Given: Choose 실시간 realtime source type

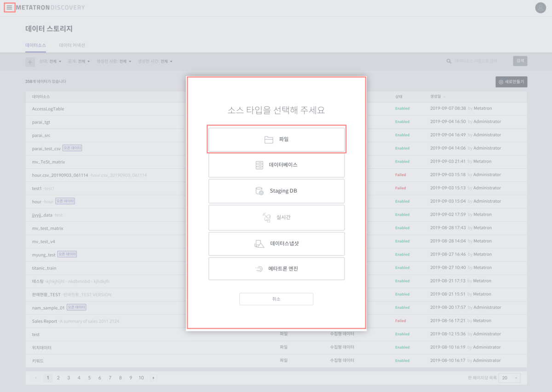Looking at the screenshot, I should click(276, 217).
